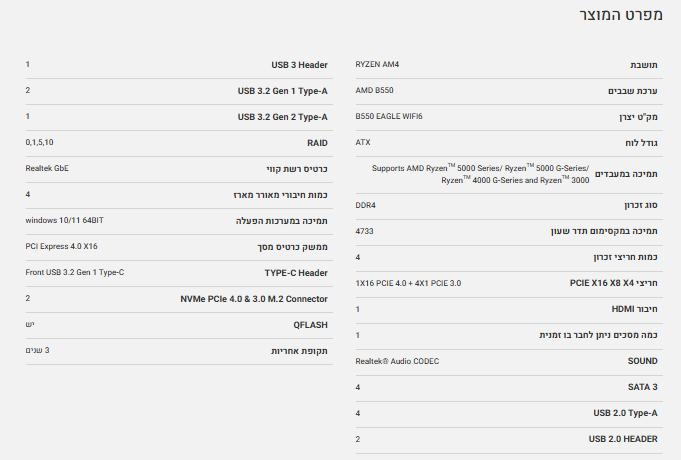This screenshot has height=460, width=681.
Task: Select Front USB 3.2 Gen 1 Type-C text
Action: (74, 272)
